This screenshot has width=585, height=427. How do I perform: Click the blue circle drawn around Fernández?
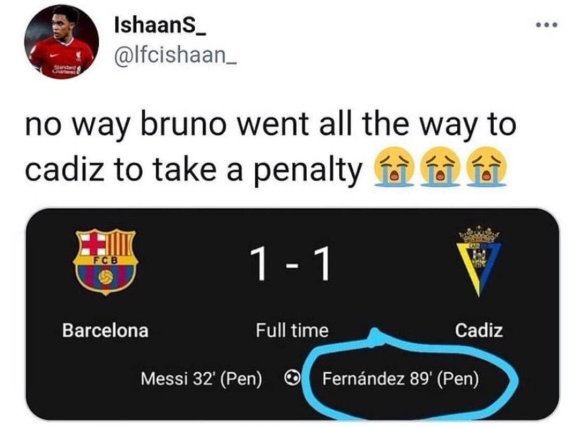pos(410,376)
